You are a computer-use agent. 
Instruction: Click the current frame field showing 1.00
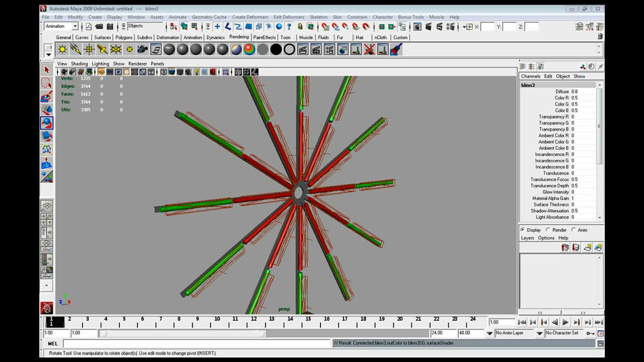pyautogui.click(x=501, y=322)
